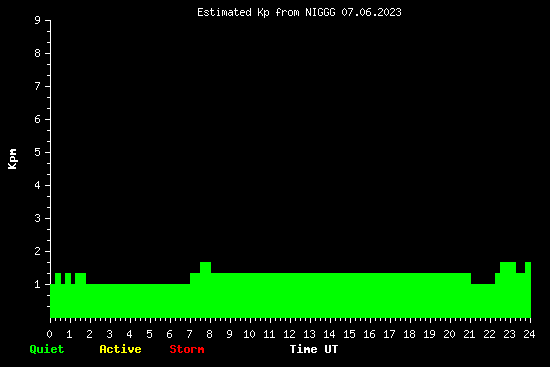Click the raised green peak between hours 7 and 8
550x367 pixels.
pos(205,267)
